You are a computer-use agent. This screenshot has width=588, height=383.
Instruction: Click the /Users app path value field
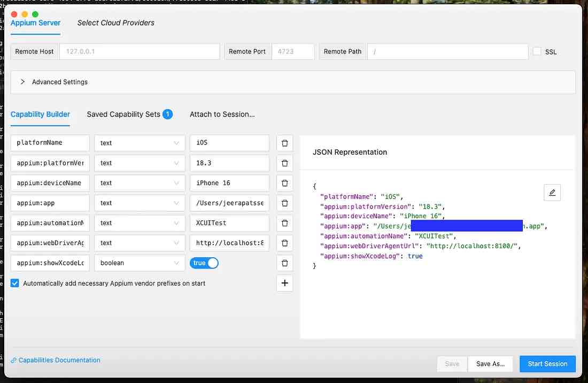pos(229,203)
